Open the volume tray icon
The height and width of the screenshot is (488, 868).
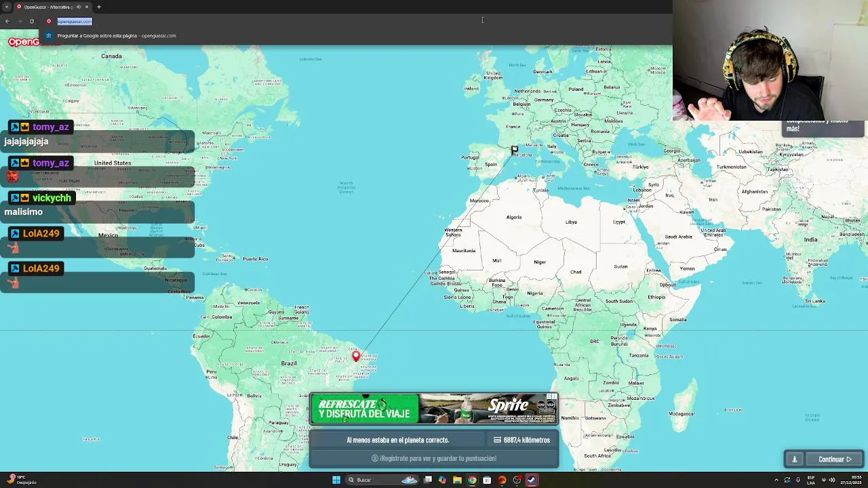833,480
